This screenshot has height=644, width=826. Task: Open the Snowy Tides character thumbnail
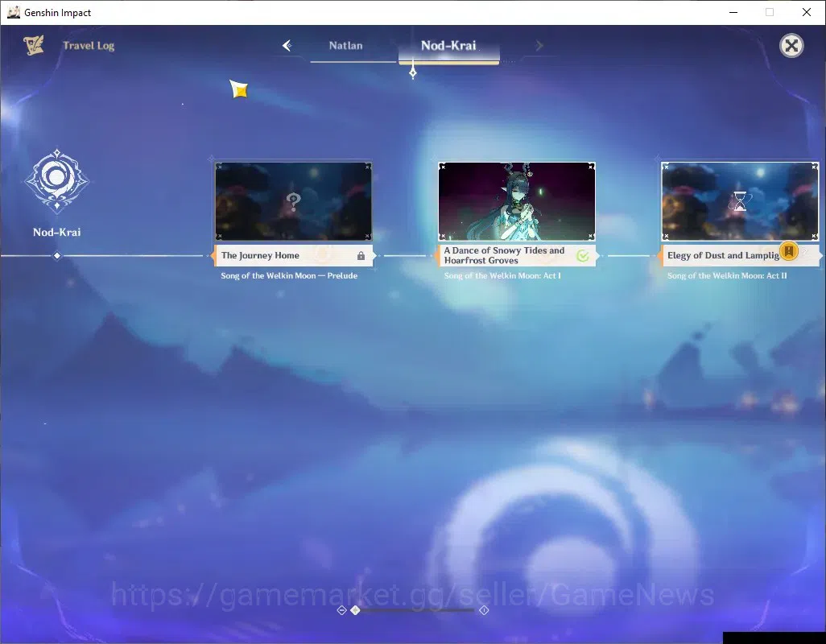tap(517, 201)
